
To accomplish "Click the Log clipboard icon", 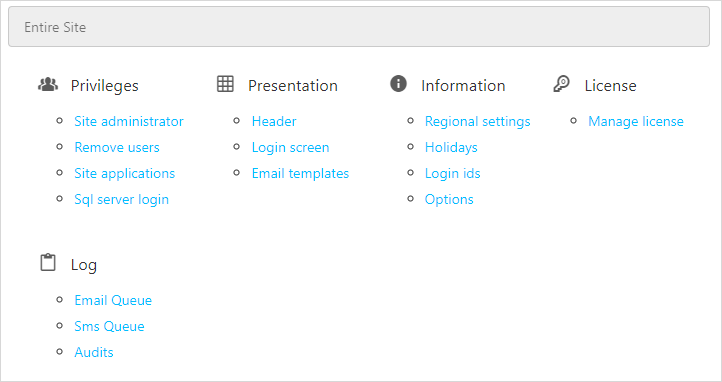I will (48, 262).
